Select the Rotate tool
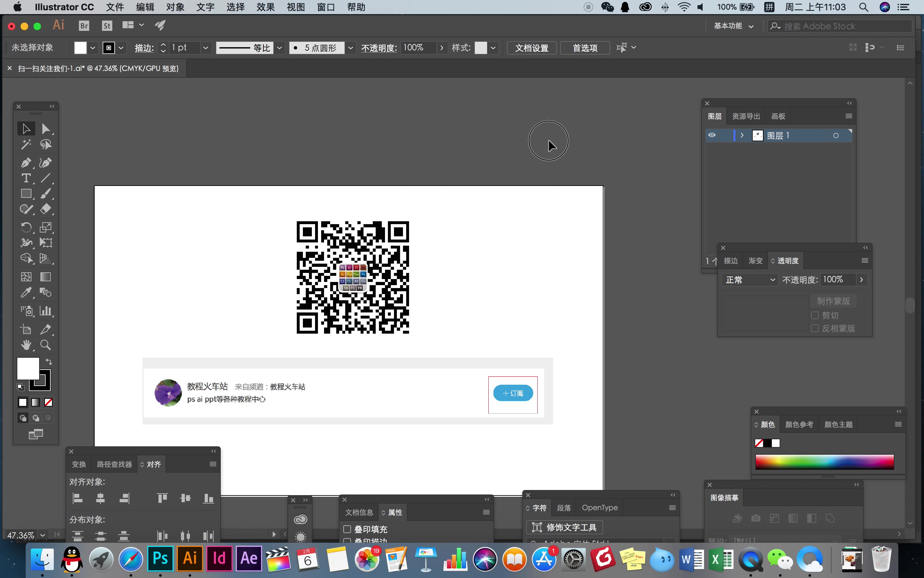This screenshot has width=924, height=578. point(26,227)
